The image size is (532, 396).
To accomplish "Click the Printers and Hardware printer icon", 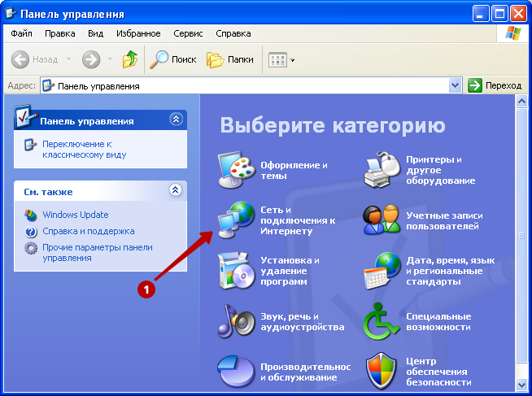I will [x=382, y=169].
